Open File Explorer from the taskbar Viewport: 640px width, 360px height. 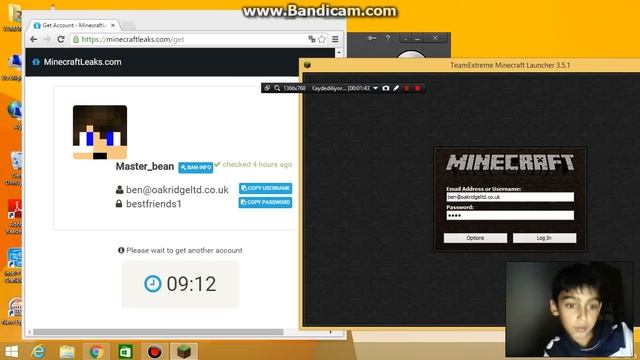coord(67,351)
